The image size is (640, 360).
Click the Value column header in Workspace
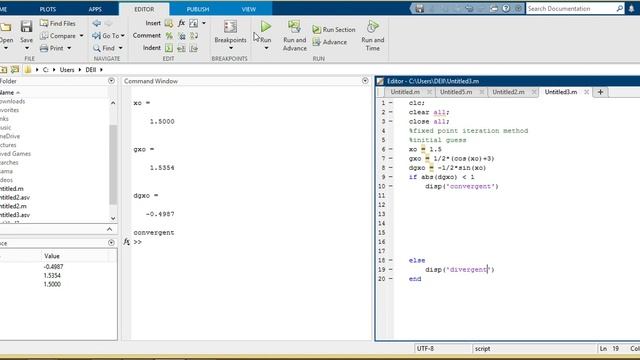[x=52, y=256]
